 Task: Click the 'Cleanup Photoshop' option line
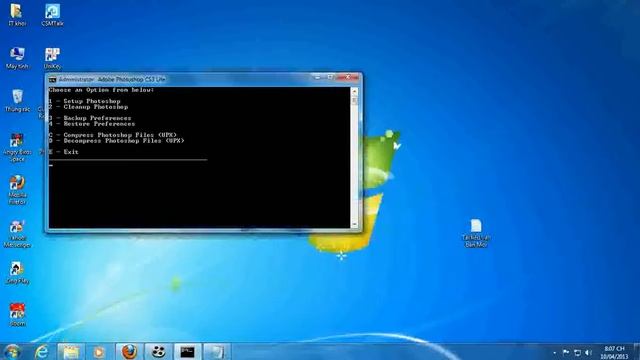[x=88, y=107]
